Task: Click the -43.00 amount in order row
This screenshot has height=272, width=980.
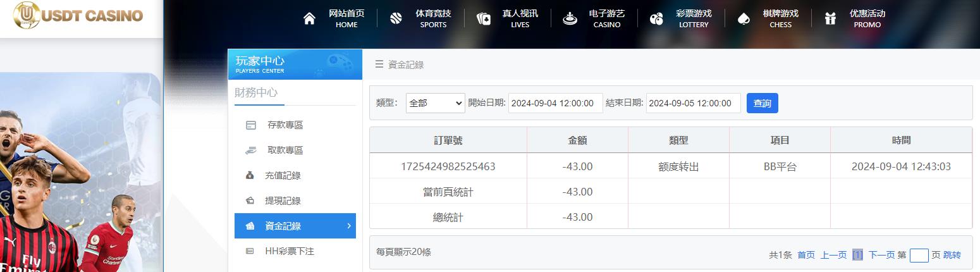Action: (x=577, y=166)
